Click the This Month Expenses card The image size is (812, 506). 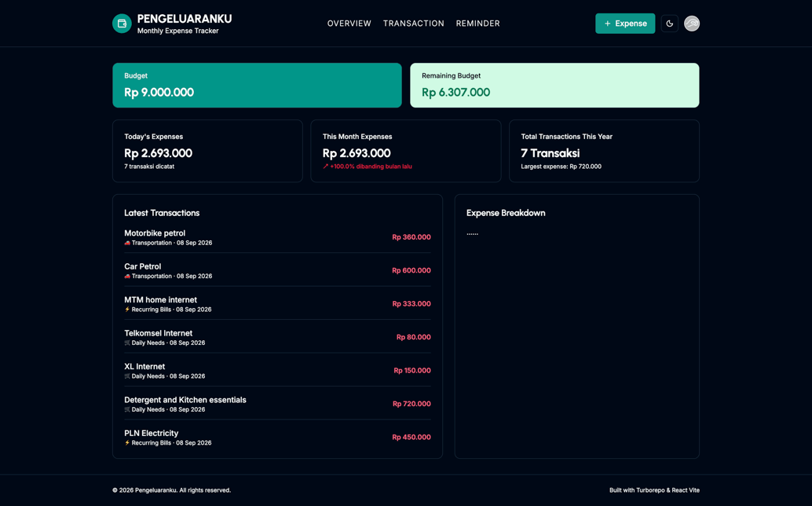406,151
